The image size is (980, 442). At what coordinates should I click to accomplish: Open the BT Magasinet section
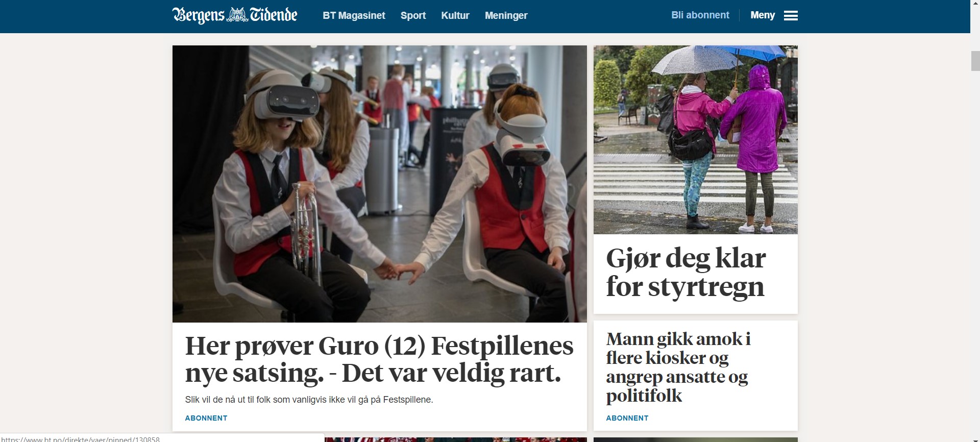click(x=354, y=16)
